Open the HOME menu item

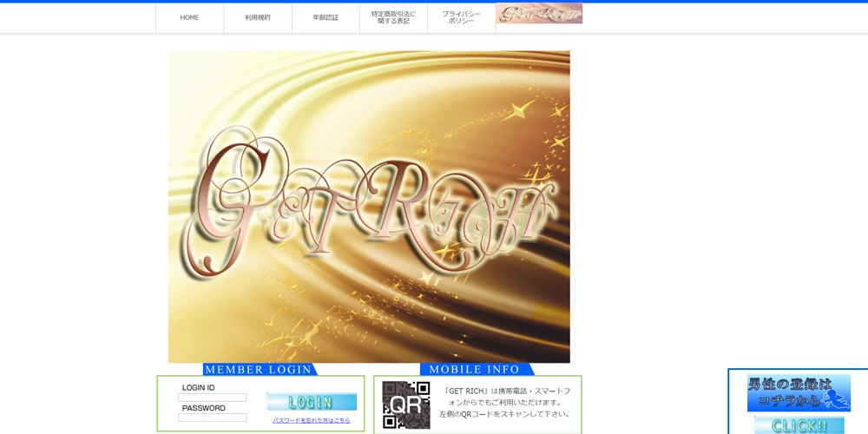tap(189, 17)
